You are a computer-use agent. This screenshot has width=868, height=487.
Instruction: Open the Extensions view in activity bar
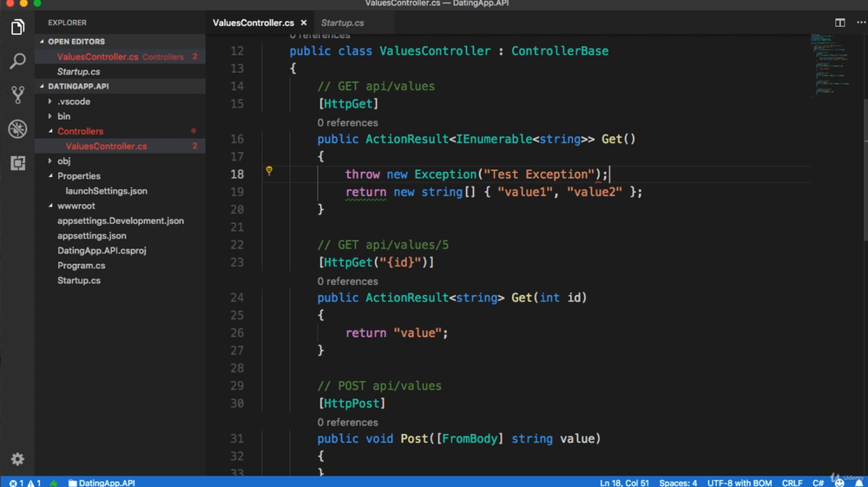[x=17, y=162]
